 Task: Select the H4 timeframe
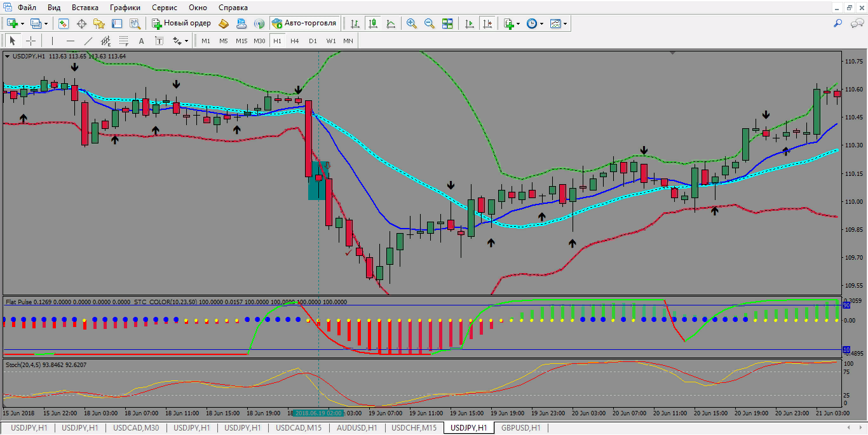(295, 41)
